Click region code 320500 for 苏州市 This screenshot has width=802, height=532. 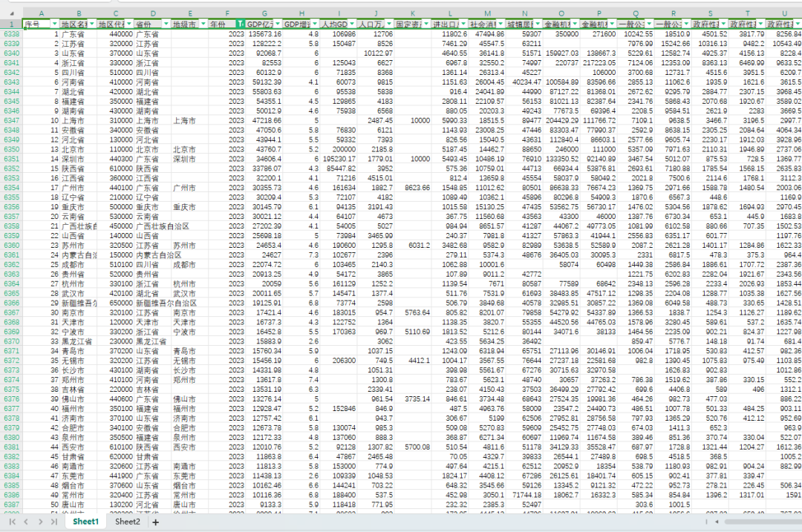tap(116, 246)
